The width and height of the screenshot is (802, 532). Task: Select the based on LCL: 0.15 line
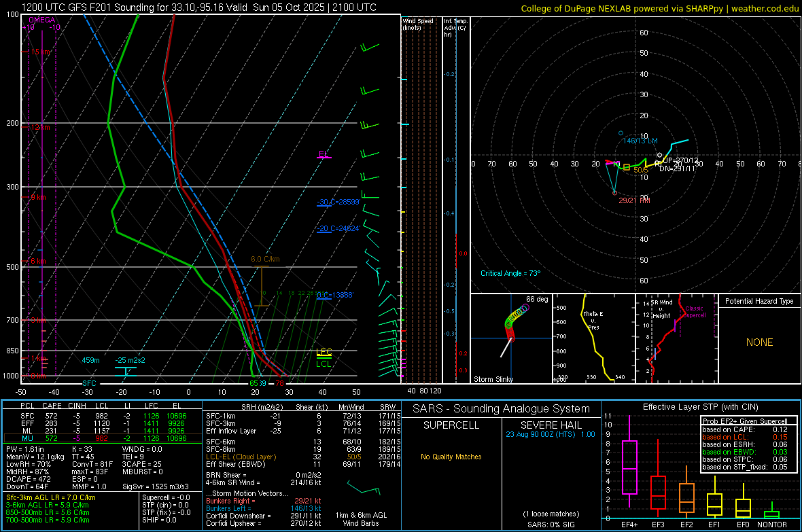pos(744,437)
